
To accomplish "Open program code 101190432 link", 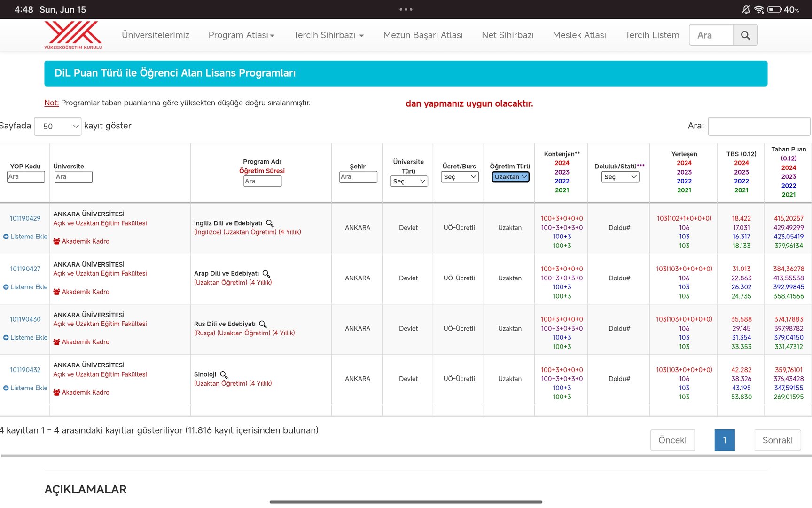I will pyautogui.click(x=25, y=370).
